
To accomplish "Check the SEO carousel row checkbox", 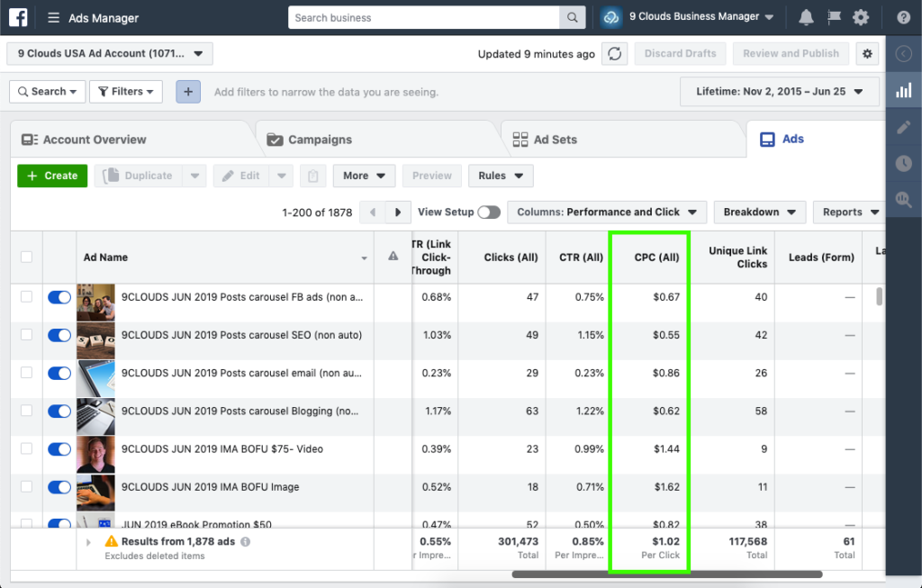I will [26, 335].
